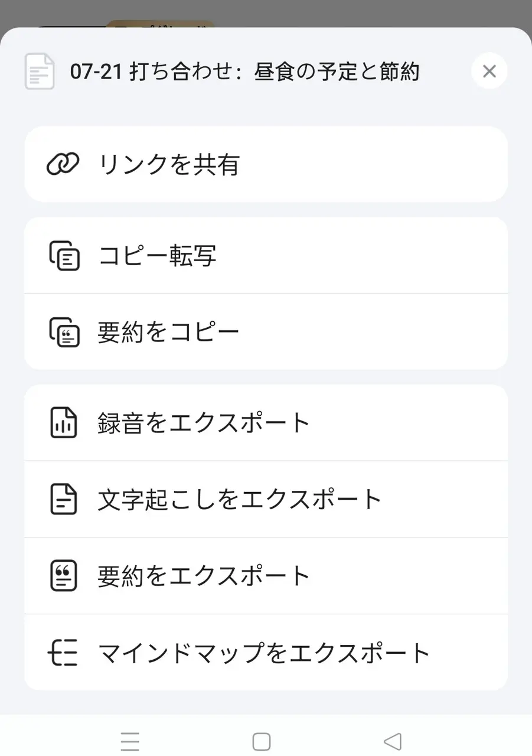532x756 pixels.
Task: Open Android recent apps menu lines
Action: pyautogui.click(x=130, y=741)
